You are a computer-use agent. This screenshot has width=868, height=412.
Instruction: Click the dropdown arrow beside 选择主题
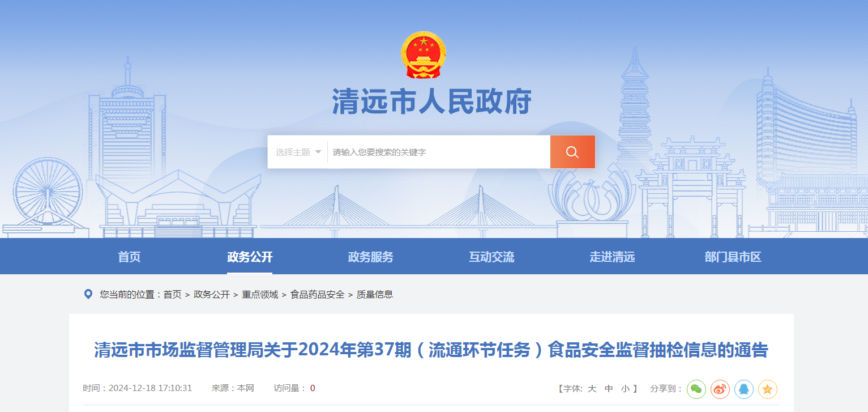pyautogui.click(x=318, y=152)
